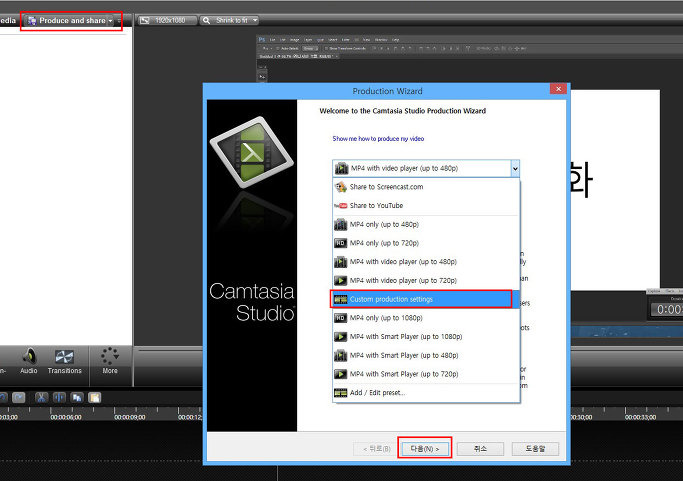Click the Camtasia Studio logo image in the wizard

(252, 152)
